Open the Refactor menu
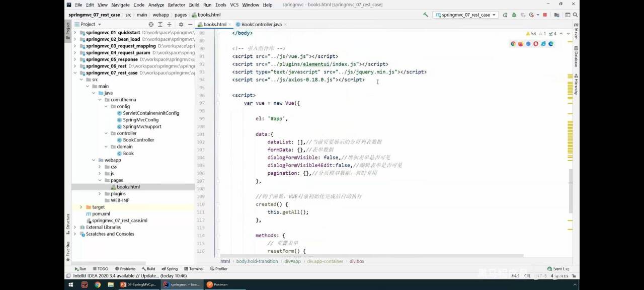The image size is (644, 290). point(176,5)
